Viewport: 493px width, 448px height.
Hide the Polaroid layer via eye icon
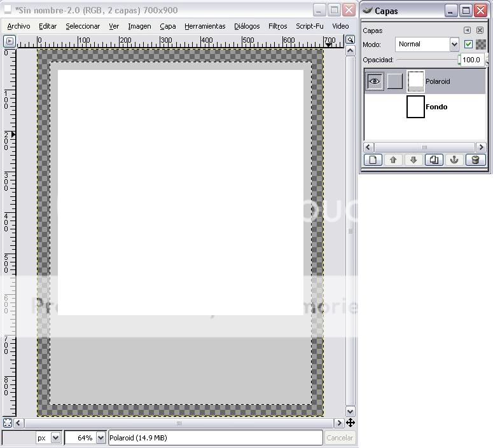click(375, 81)
